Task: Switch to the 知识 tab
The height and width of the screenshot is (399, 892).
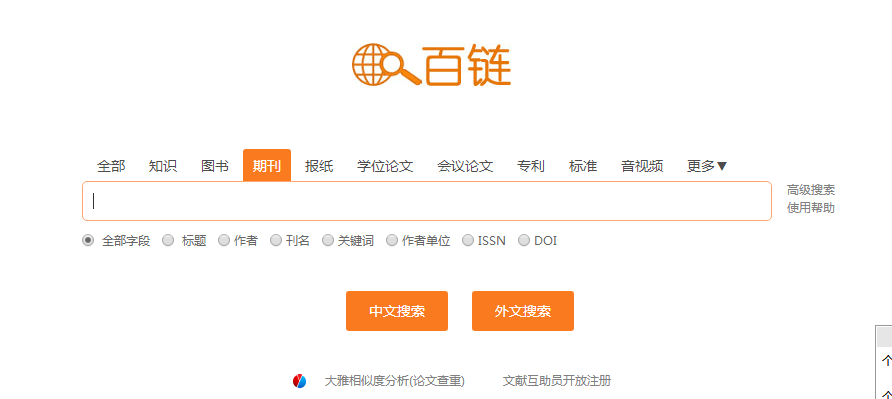Action: (163, 166)
